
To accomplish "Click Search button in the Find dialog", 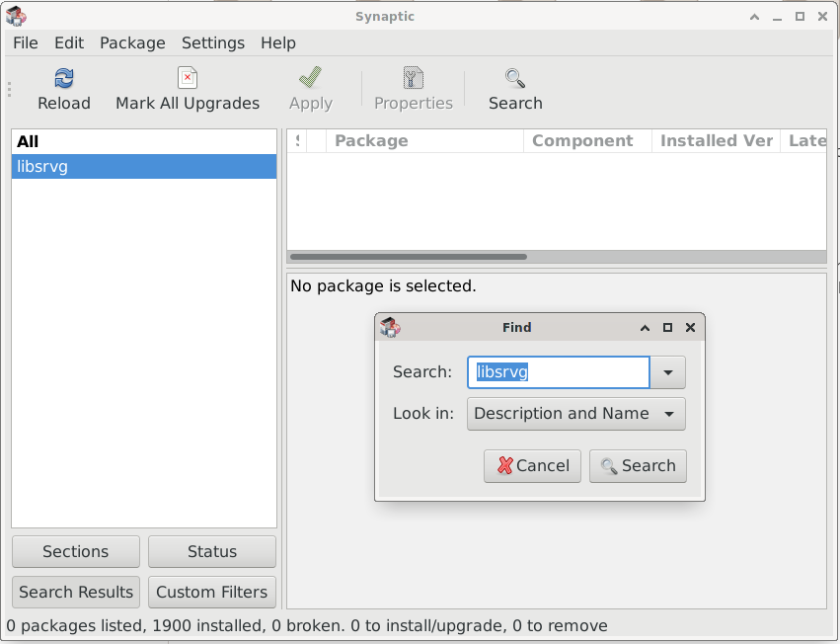I will tap(638, 466).
